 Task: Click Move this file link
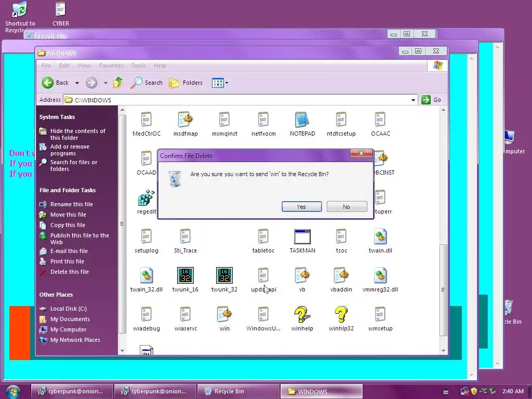(x=68, y=215)
